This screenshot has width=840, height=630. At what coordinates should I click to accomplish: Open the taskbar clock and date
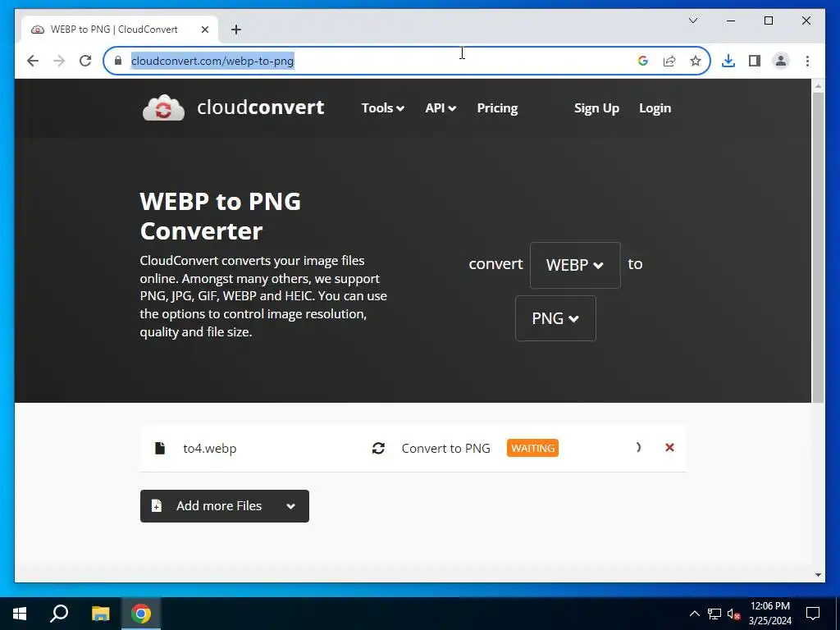coord(769,614)
